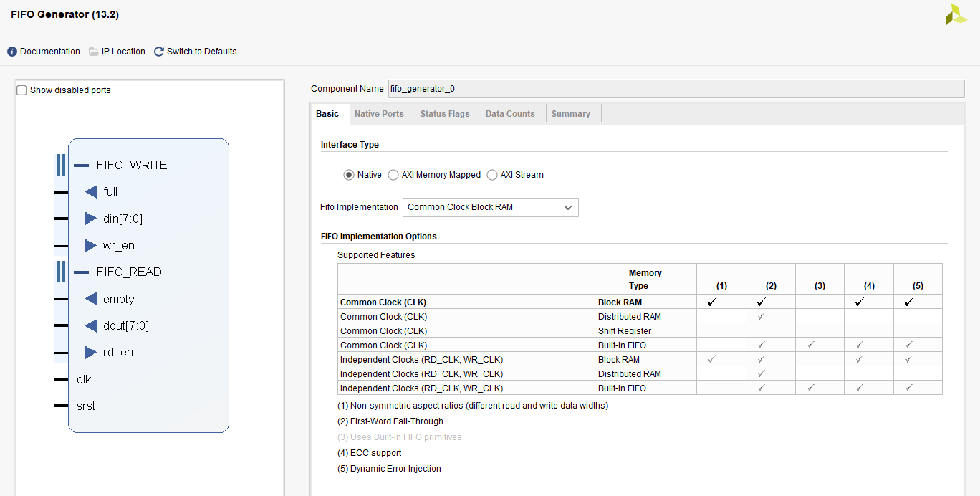
Task: Switch to the Native Ports tab
Action: click(x=379, y=114)
